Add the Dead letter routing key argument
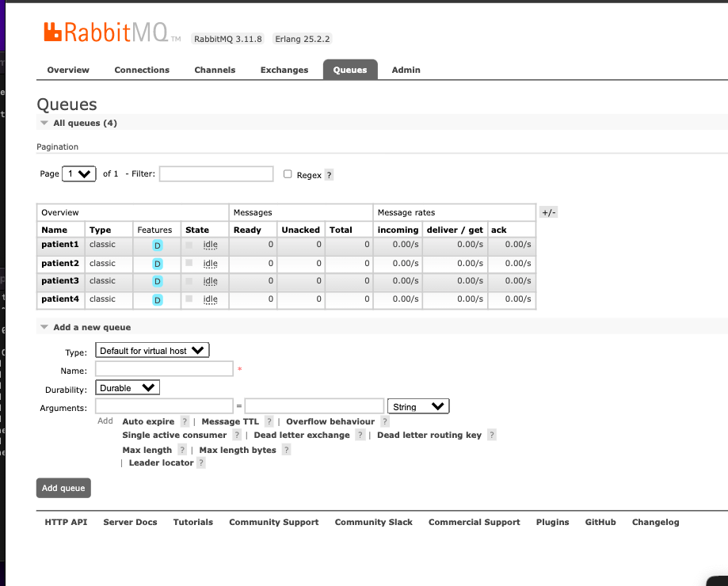 429,435
